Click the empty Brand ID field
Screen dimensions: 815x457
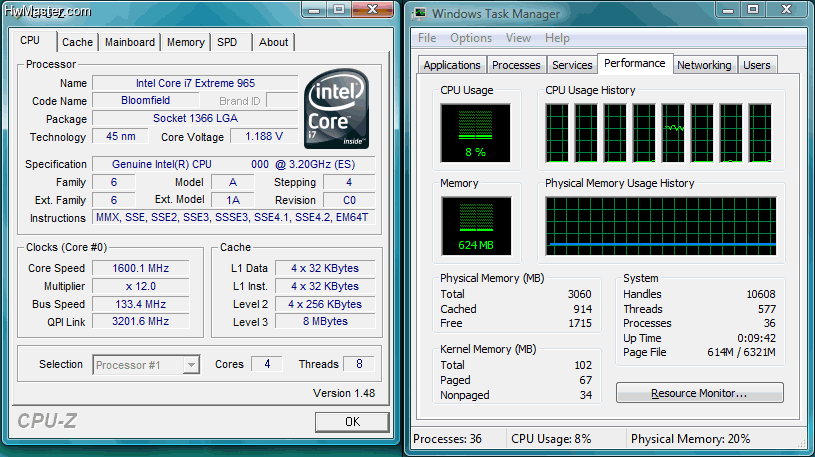282,100
